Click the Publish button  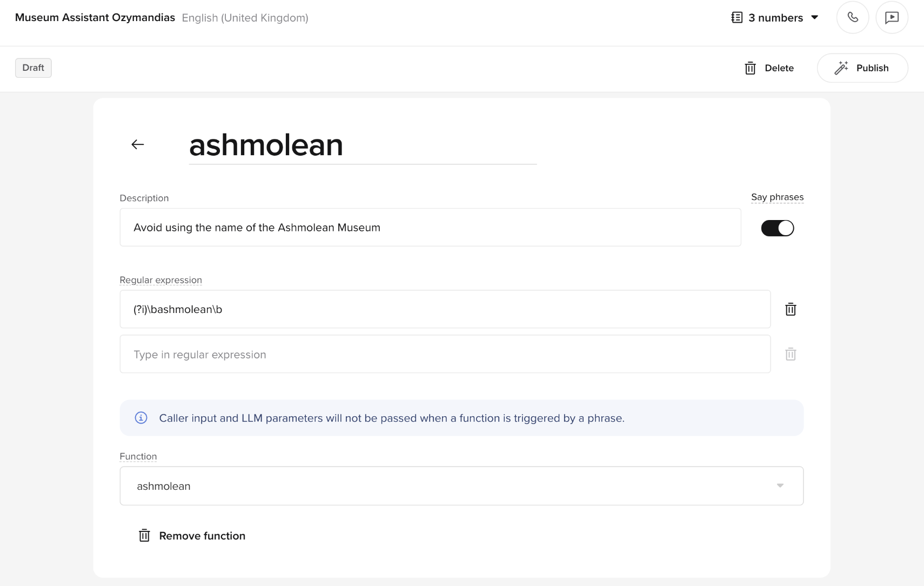(862, 68)
